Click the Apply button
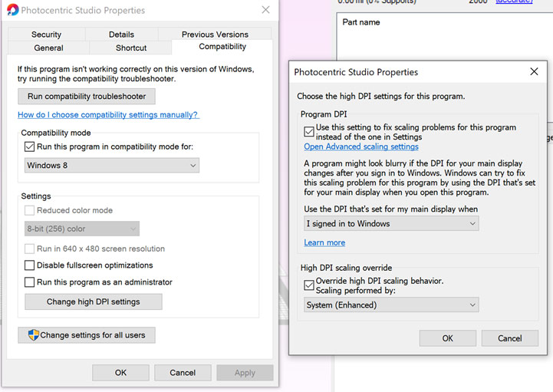This screenshot has width=553, height=392. (245, 373)
